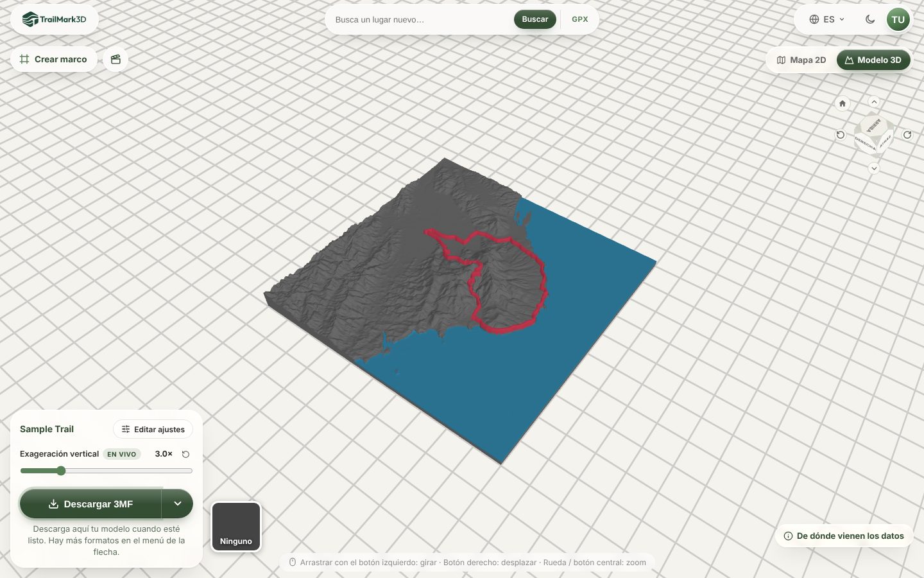Switch to the Mapa 2D view
Image resolution: width=924 pixels, height=578 pixels.
[801, 60]
